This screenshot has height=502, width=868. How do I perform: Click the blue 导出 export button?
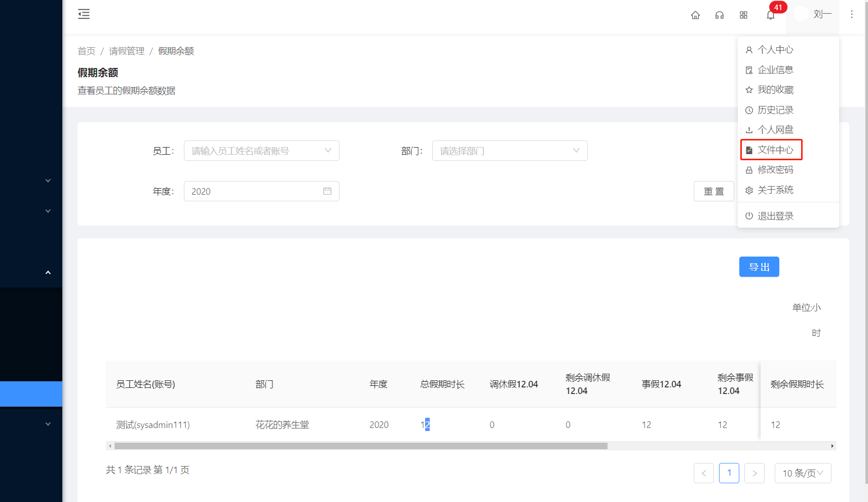759,267
